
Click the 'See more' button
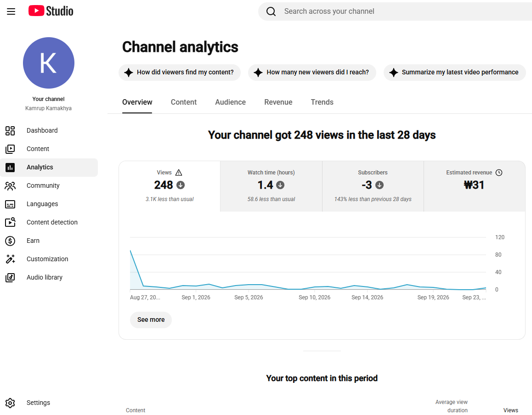coord(151,320)
